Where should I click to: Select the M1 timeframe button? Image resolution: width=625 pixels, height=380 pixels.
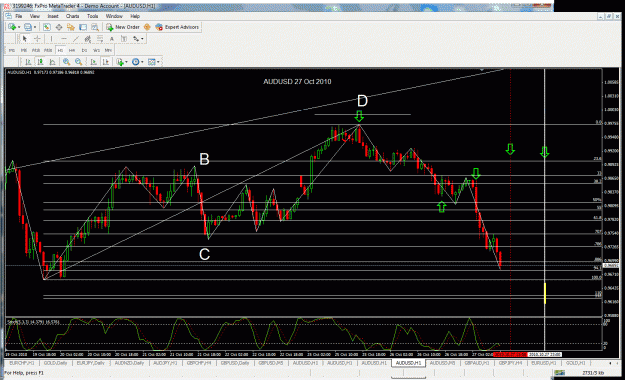click(12, 50)
